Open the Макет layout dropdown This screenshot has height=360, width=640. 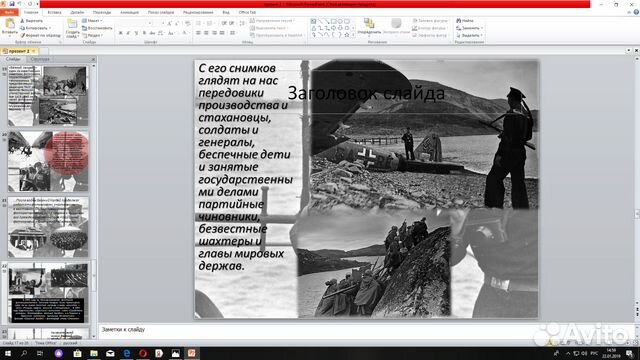coord(92,21)
